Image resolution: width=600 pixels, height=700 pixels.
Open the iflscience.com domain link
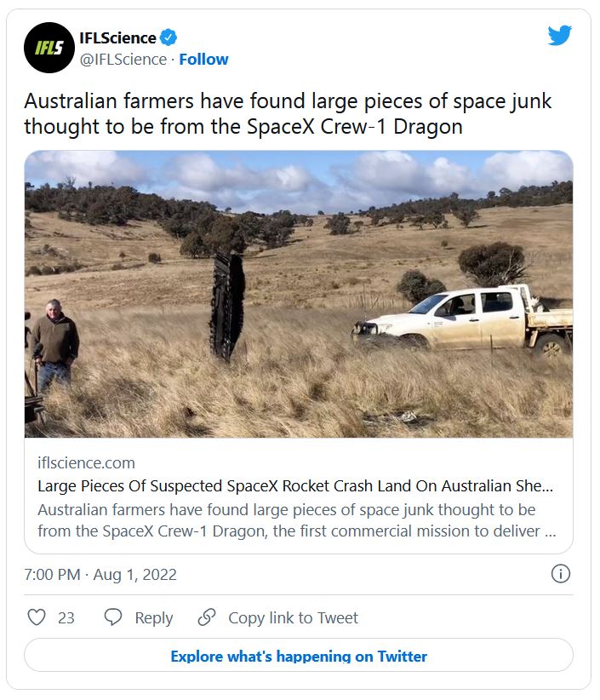86,463
